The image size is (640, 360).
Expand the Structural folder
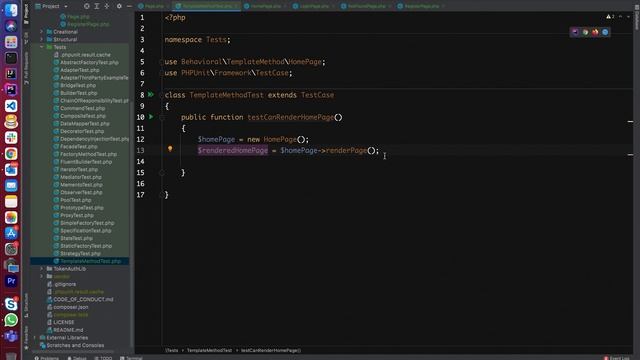click(42, 39)
